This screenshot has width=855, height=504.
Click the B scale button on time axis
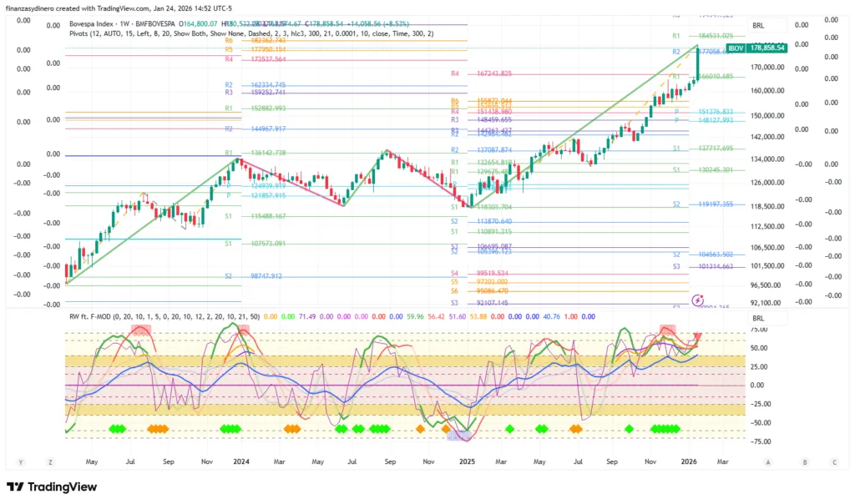point(804,461)
